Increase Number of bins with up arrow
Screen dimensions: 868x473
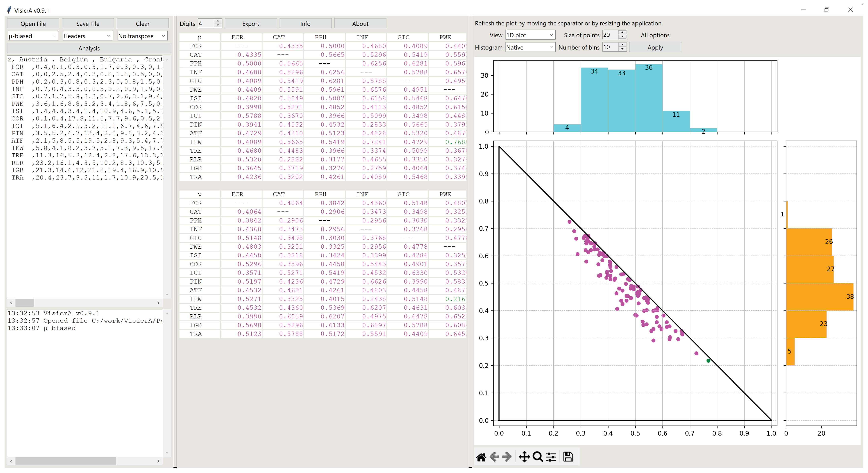pyautogui.click(x=622, y=45)
